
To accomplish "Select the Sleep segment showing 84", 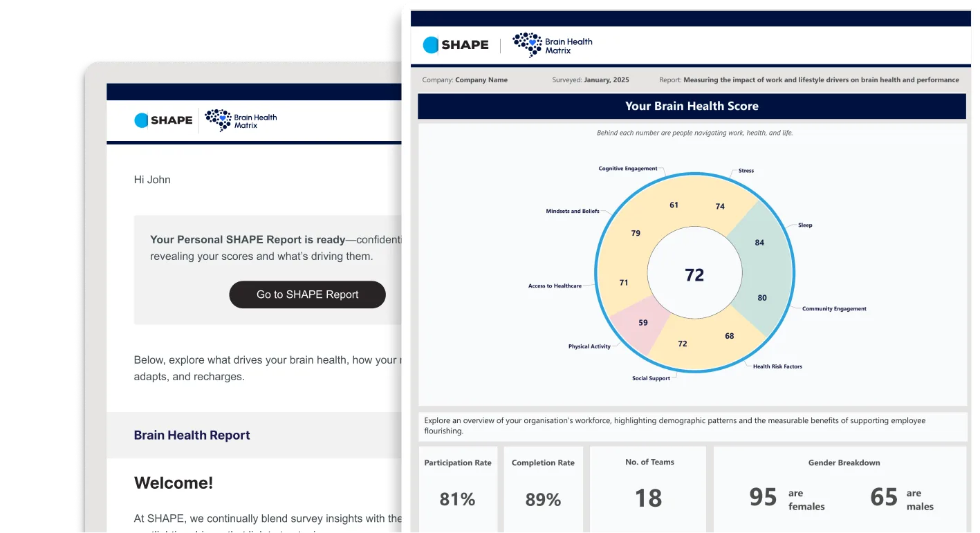I will coord(759,243).
